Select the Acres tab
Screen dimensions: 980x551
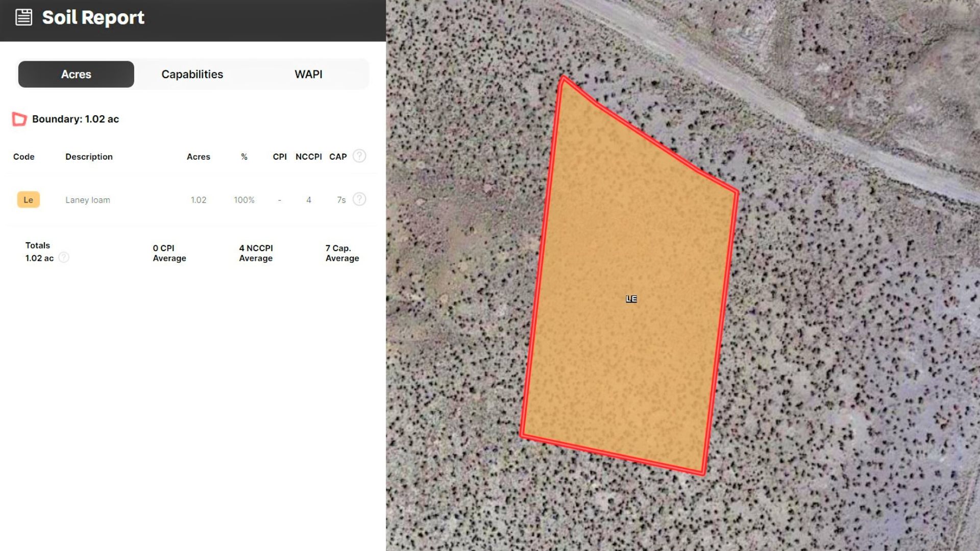click(x=76, y=74)
